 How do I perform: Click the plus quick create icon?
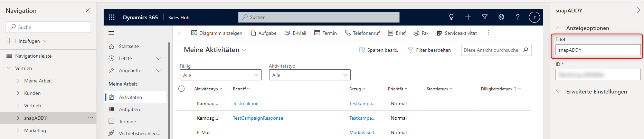click(468, 17)
